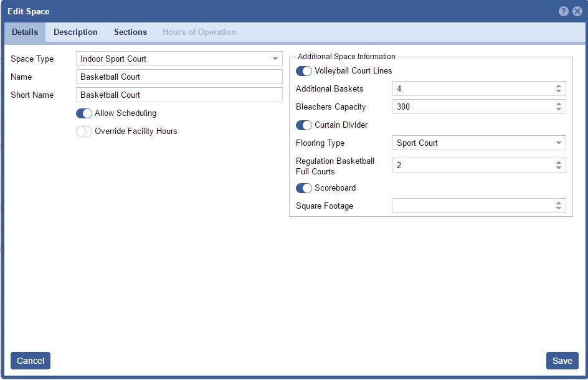Increase Additional Baskets with up arrow
Image resolution: width=588 pixels, height=380 pixels.
[559, 86]
